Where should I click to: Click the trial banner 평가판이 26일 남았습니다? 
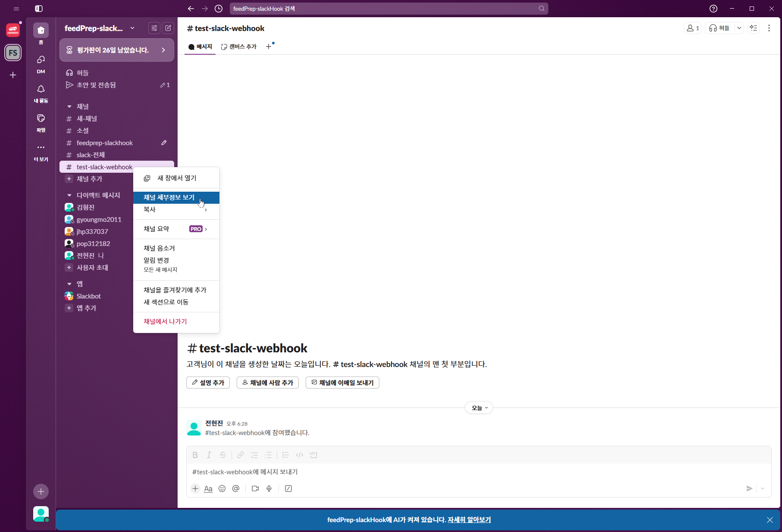click(117, 50)
